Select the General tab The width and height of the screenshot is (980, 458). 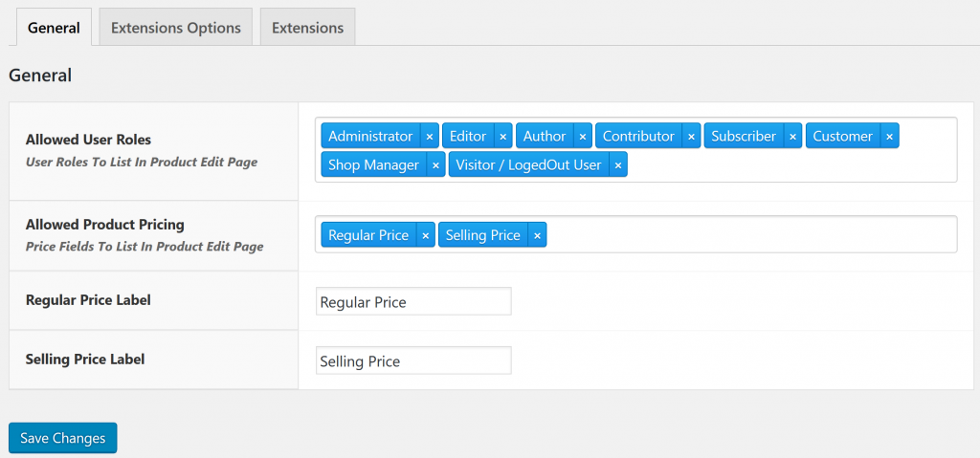(54, 28)
